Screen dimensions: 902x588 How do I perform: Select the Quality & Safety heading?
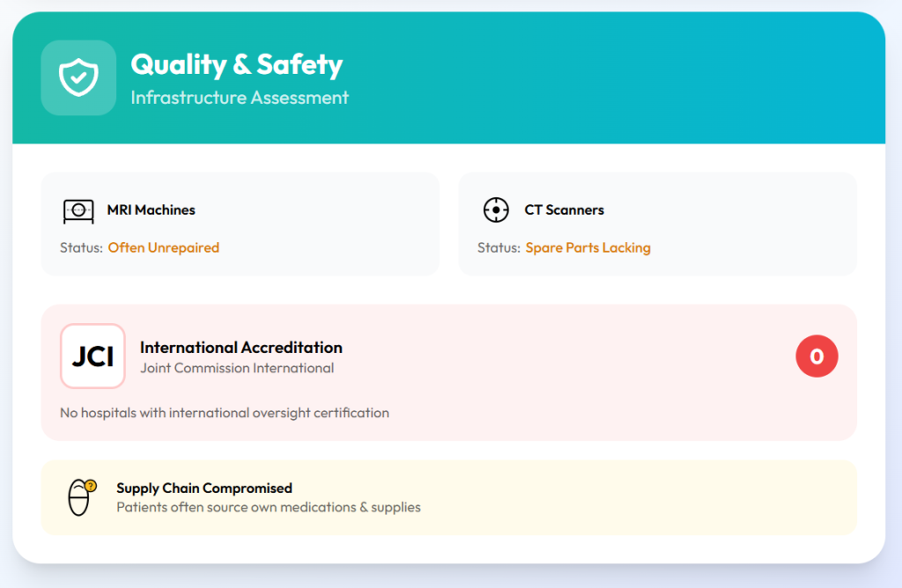click(x=236, y=64)
